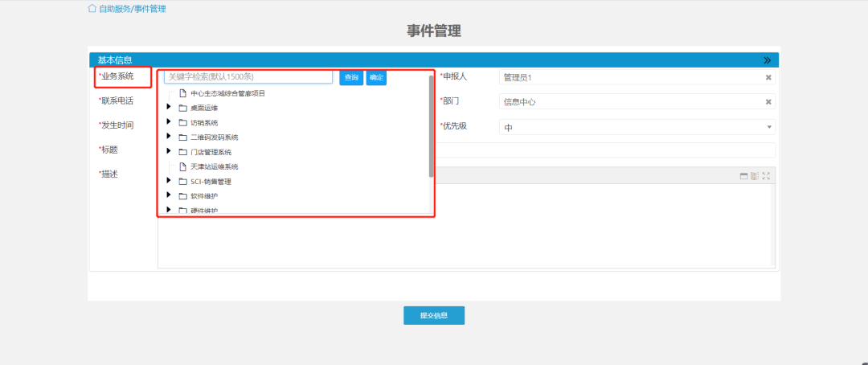The height and width of the screenshot is (365, 868).
Task: Click the fullscreen icon in the description editor
Action: pyautogui.click(x=766, y=176)
